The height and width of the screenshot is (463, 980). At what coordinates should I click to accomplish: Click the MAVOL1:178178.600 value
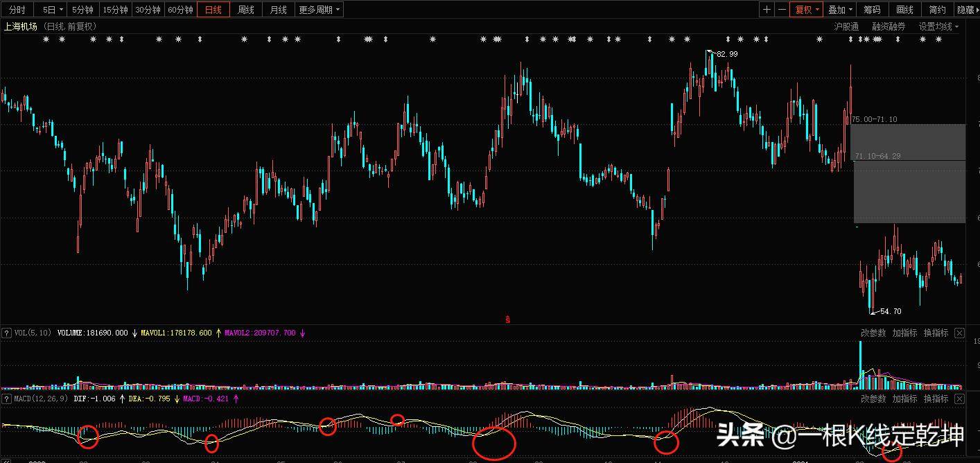pos(176,333)
